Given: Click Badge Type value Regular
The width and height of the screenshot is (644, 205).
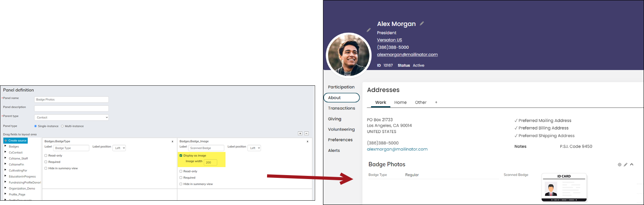Looking at the screenshot, I should click(412, 175).
